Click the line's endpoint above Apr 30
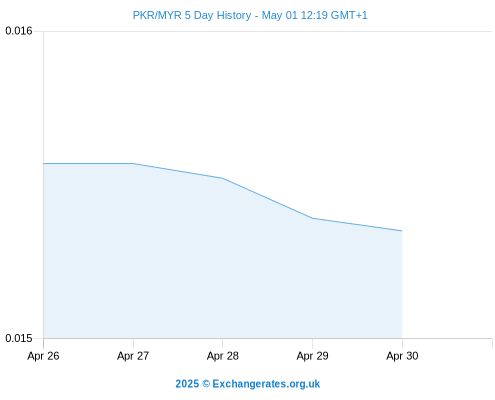 click(x=402, y=231)
